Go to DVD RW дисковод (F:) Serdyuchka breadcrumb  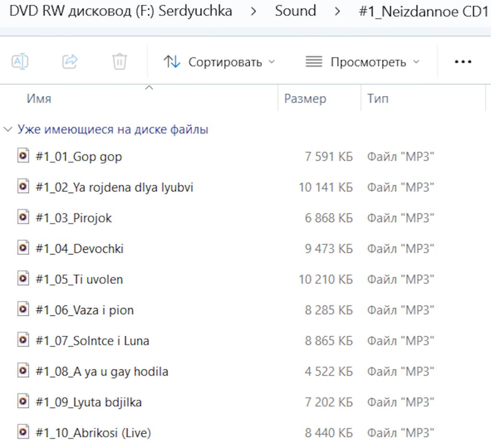(x=120, y=11)
